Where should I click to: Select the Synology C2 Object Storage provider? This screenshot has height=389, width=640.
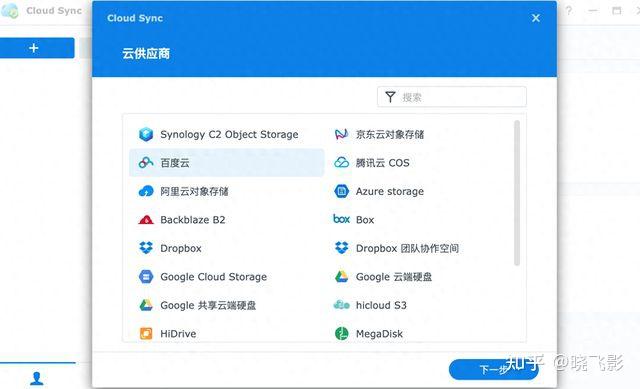click(227, 134)
